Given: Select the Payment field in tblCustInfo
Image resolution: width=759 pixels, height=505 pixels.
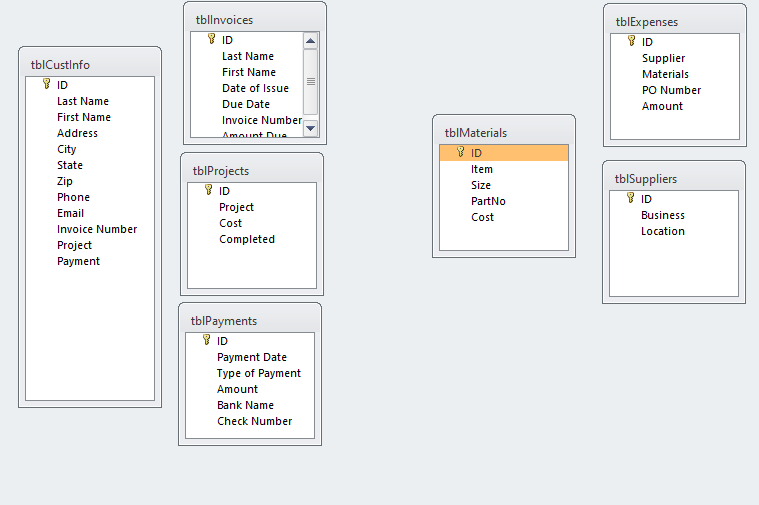Looking at the screenshot, I should (x=90, y=261).
